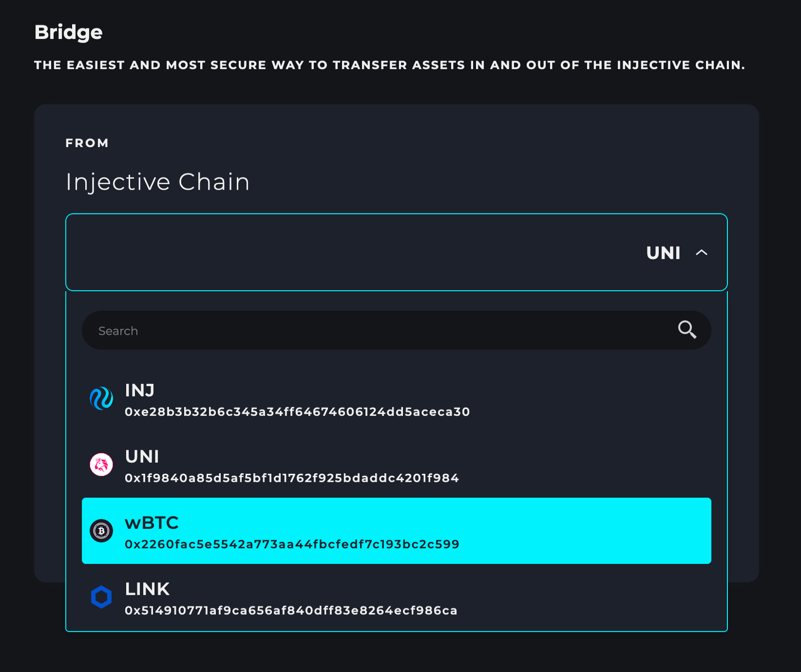The width and height of the screenshot is (801, 672).
Task: Click the empty amount area beside UNI
Action: coord(350,253)
